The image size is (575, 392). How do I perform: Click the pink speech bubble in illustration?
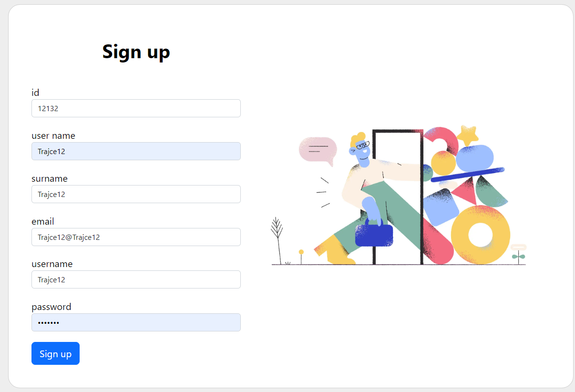pyautogui.click(x=318, y=150)
